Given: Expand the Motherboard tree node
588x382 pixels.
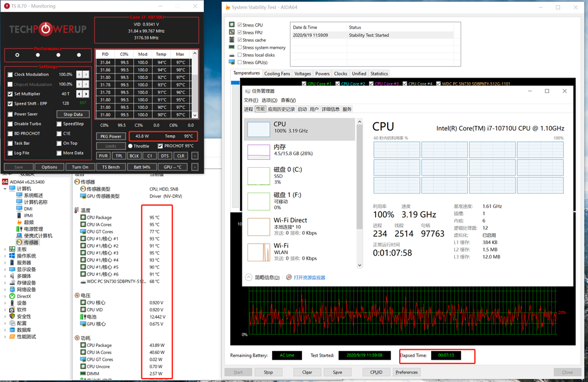Looking at the screenshot, I should coord(5,249).
